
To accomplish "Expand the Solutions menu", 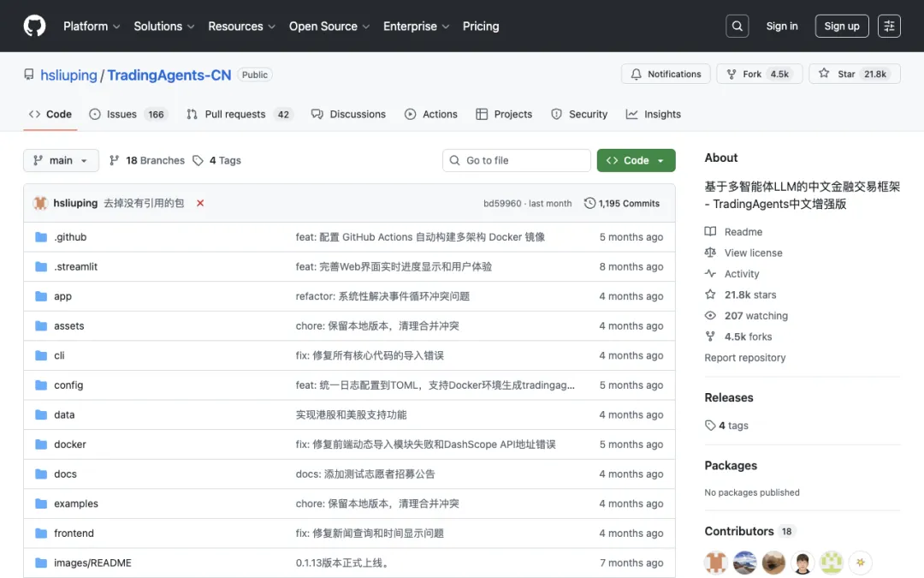I will tap(163, 26).
